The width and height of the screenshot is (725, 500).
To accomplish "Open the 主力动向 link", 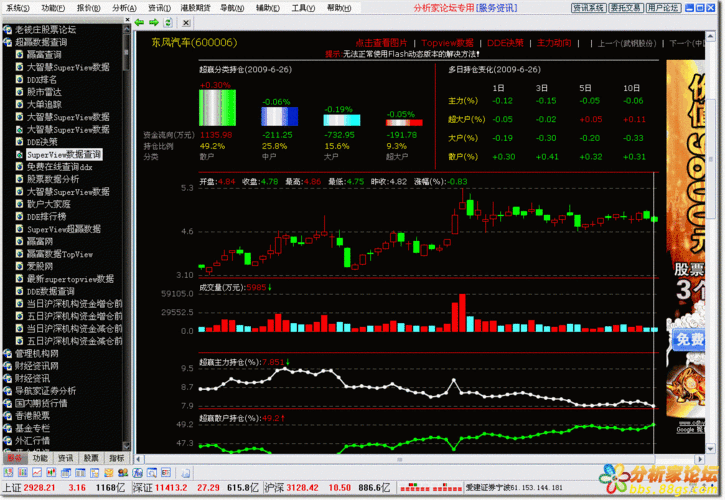I will click(x=554, y=43).
